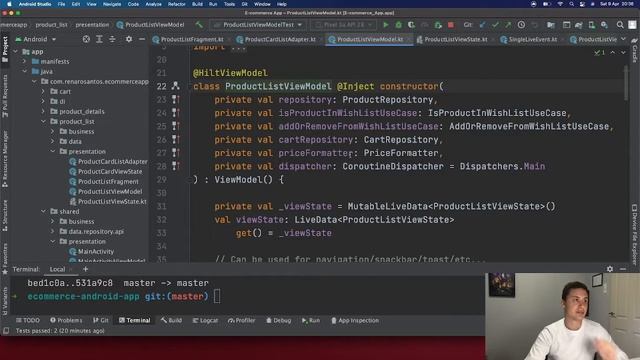Toggle the Project side tool window
Viewport: 640px width, 360px height.
(5, 49)
